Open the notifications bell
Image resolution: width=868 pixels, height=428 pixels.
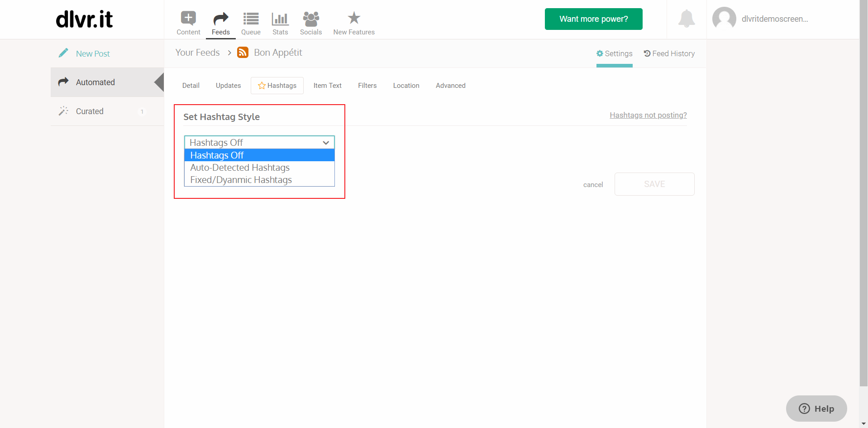[687, 19]
